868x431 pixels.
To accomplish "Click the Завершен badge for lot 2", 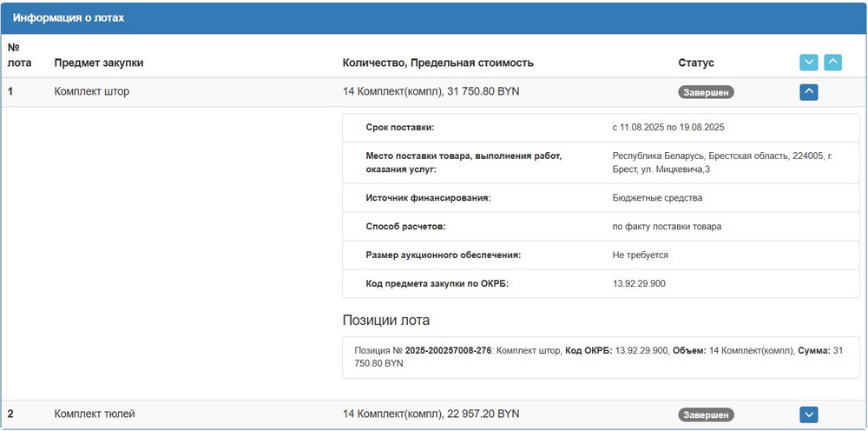I will click(x=706, y=415).
